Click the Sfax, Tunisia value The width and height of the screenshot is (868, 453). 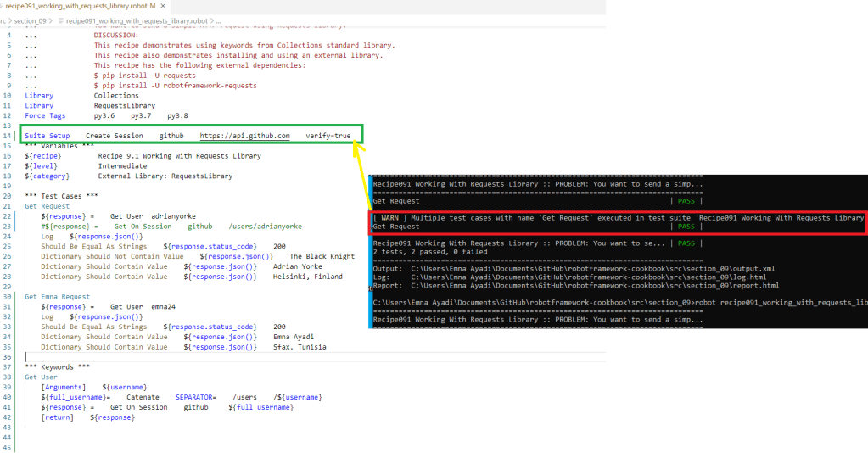(300, 347)
